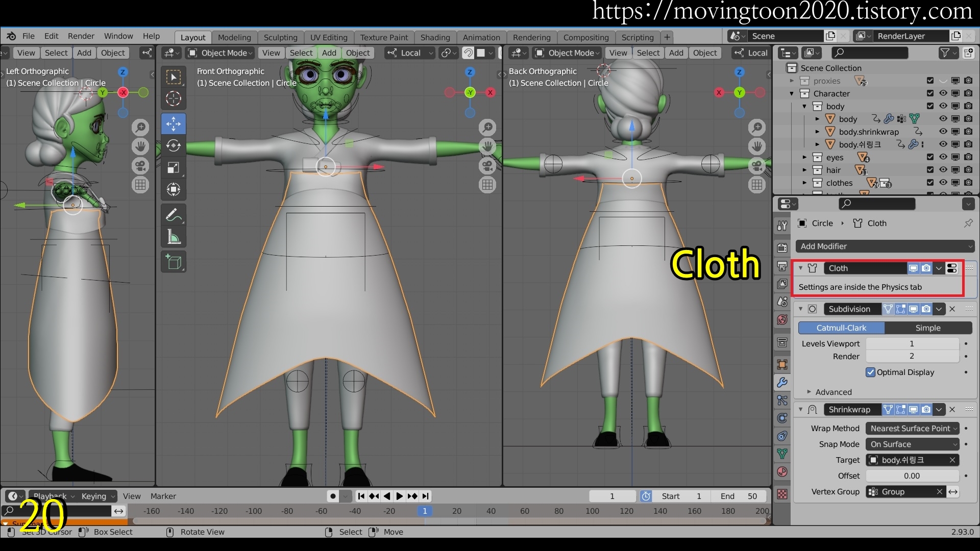The width and height of the screenshot is (980, 551).
Task: Expand the clothes collection in outliner
Action: 804,183
